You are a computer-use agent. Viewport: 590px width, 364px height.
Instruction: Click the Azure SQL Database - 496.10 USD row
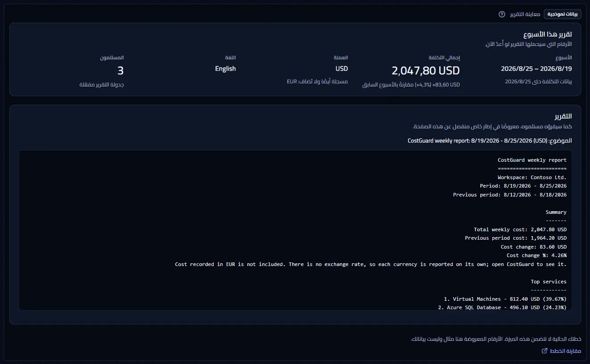point(502,307)
